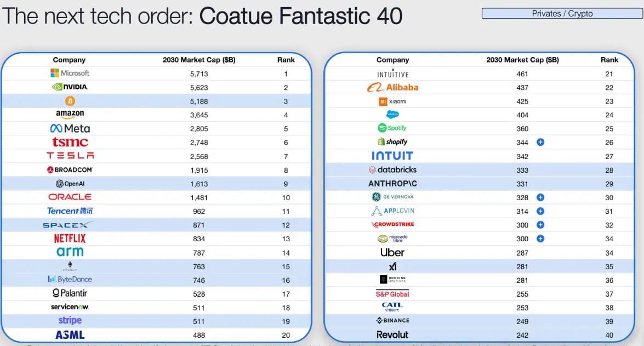Image resolution: width=644 pixels, height=346 pixels.
Task: Click the Microsoft logo
Action: coord(70,73)
